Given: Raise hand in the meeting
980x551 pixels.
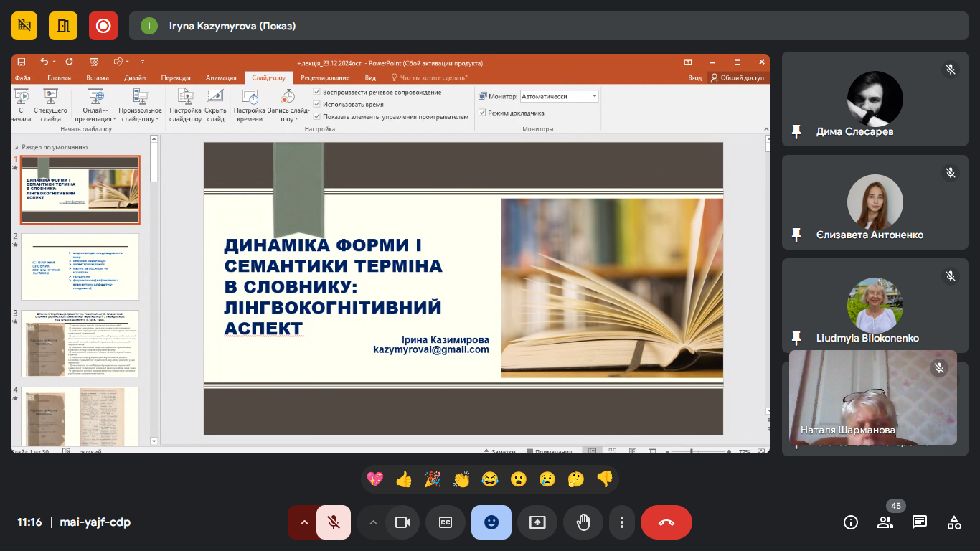Looking at the screenshot, I should tap(583, 522).
